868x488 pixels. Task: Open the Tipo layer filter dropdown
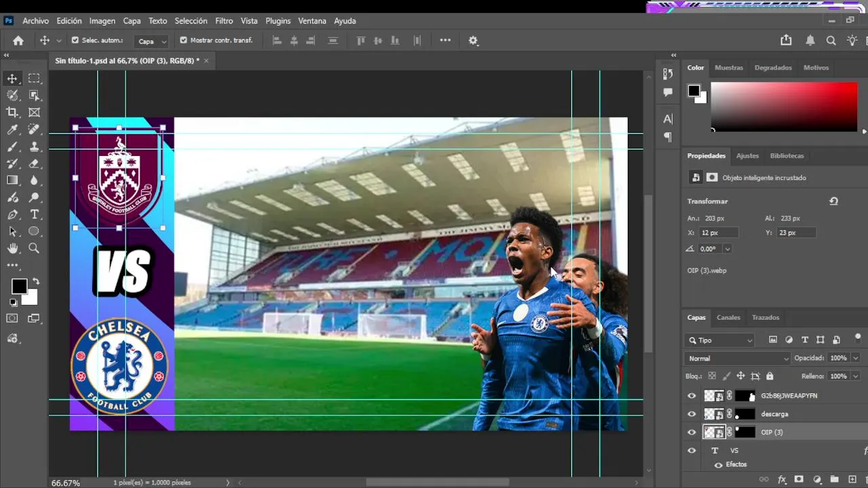[719, 340]
